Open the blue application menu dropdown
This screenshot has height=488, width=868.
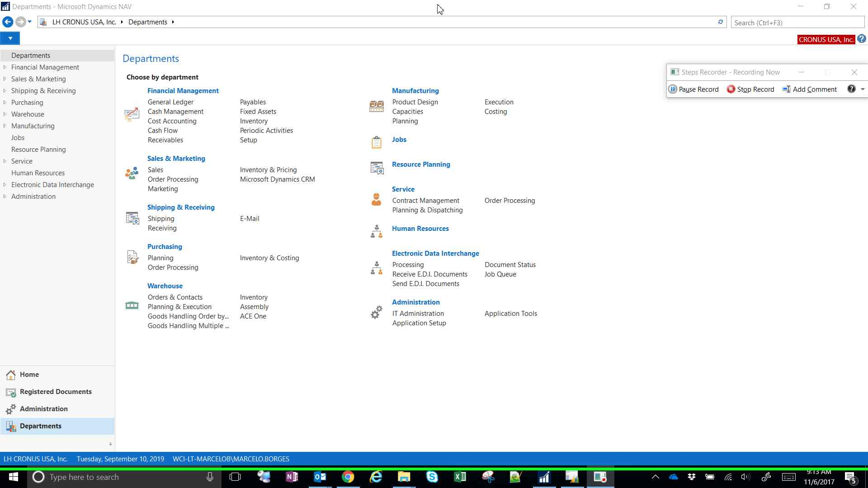point(10,38)
